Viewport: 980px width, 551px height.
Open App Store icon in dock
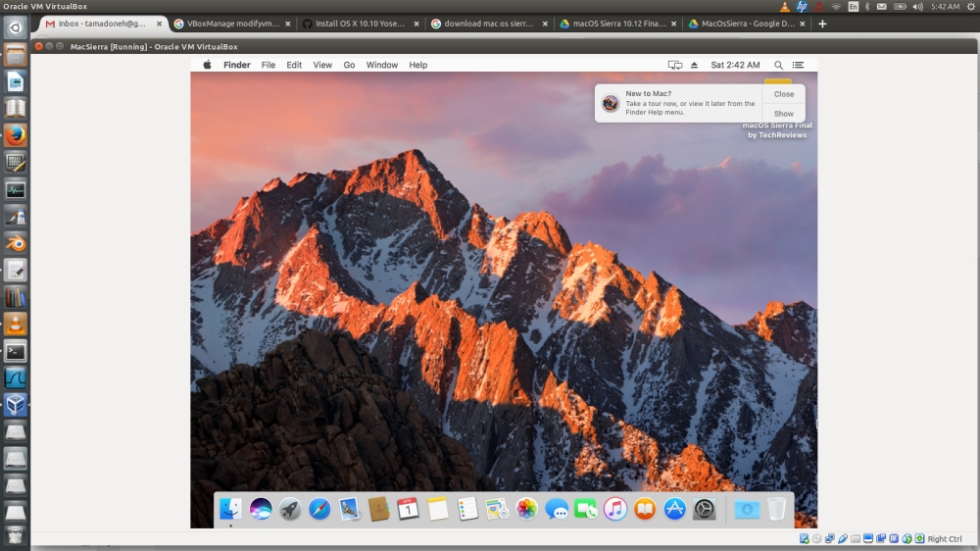(674, 509)
